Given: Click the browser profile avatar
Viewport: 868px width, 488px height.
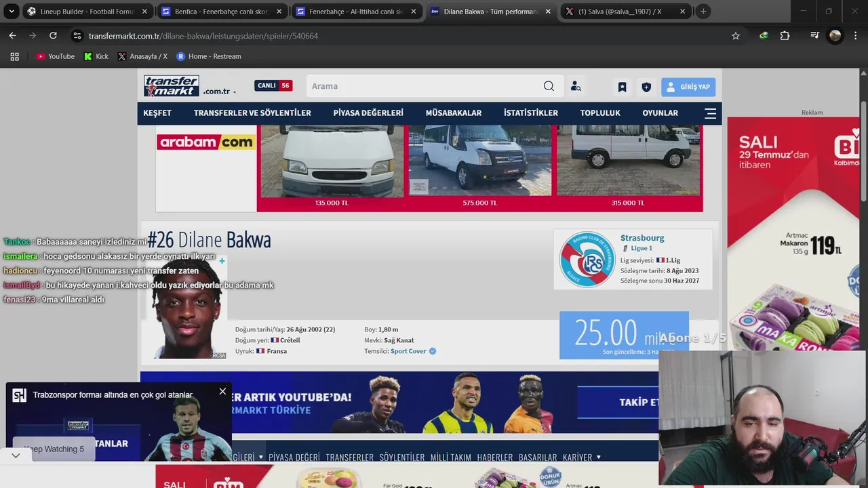Looking at the screenshot, I should 835,36.
